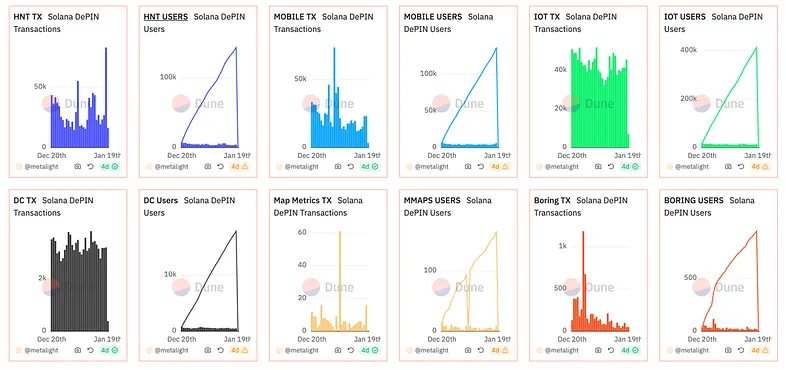Click camera icon under Boring TX chart

(598, 350)
